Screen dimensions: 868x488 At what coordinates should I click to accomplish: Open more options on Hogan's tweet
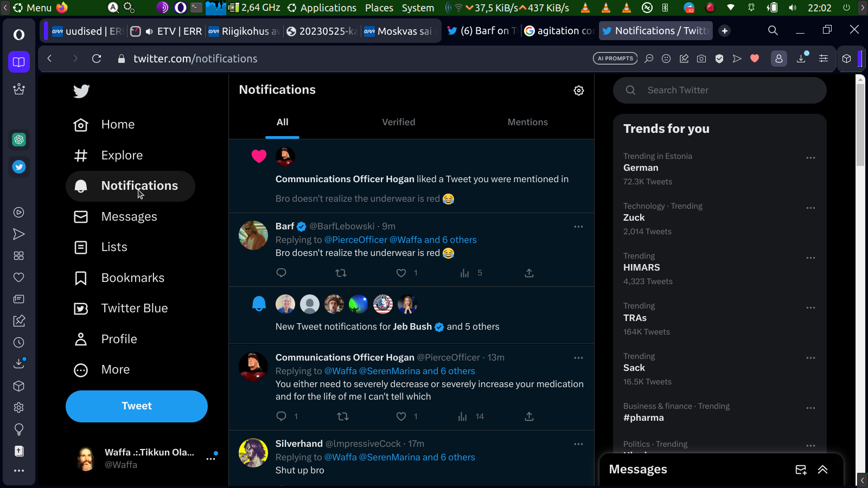click(x=579, y=358)
